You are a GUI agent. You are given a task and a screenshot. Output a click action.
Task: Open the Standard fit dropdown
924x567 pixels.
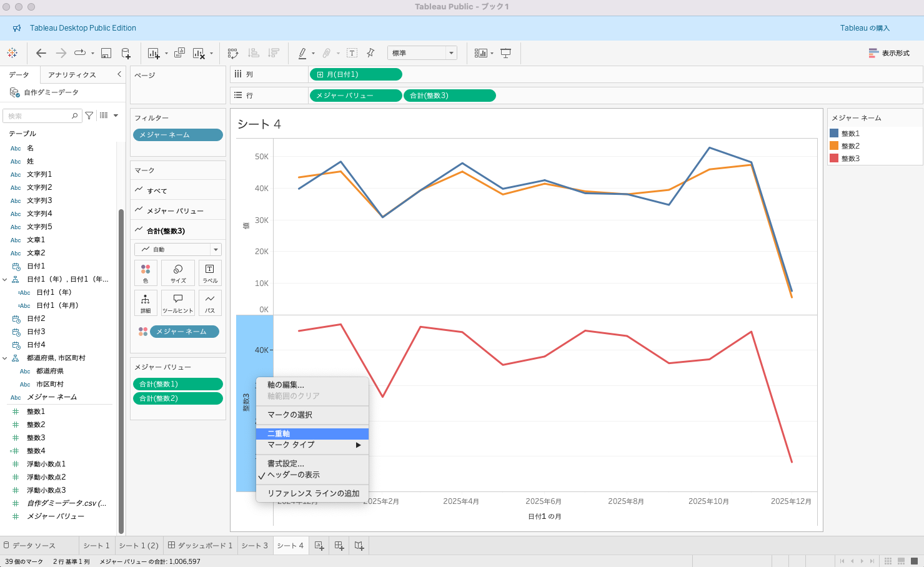click(422, 53)
